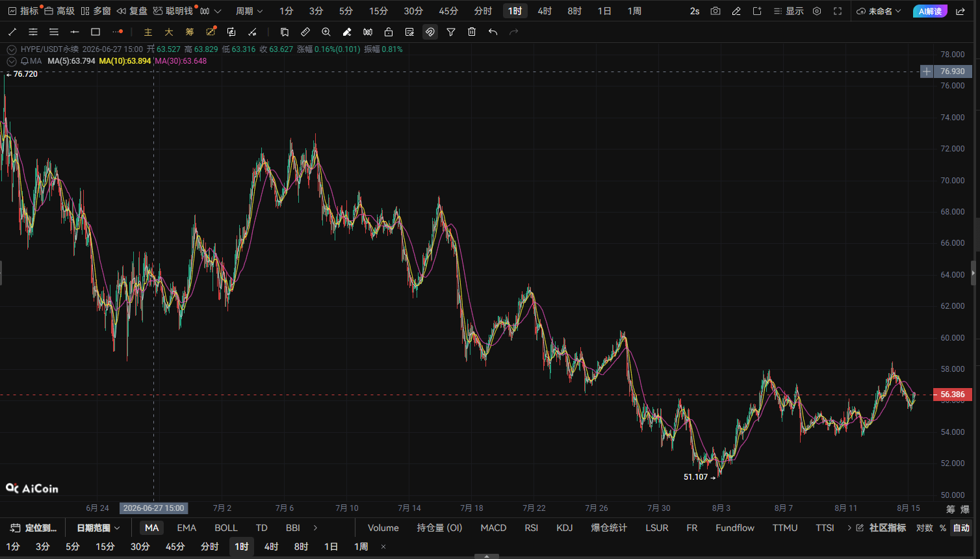Image resolution: width=980 pixels, height=559 pixels.
Task: Expand more sub indicators arrow after TTSI
Action: click(x=849, y=528)
